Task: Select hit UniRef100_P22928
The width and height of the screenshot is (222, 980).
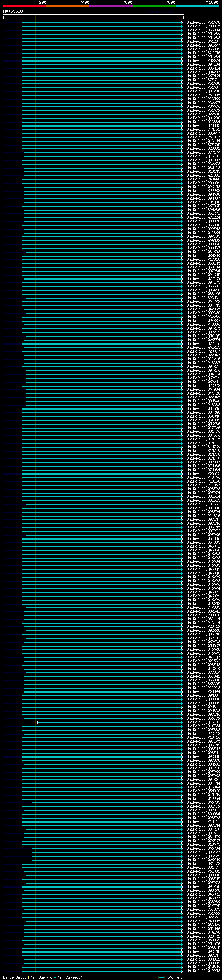Action: pos(203,688)
